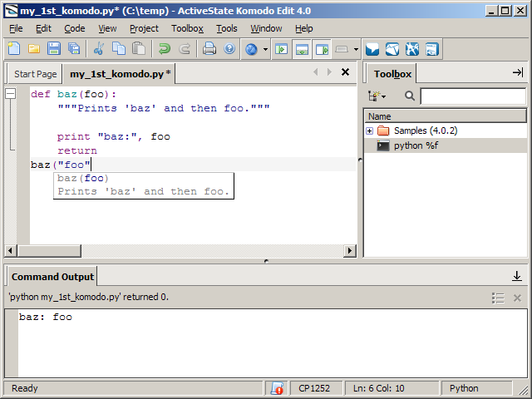The width and height of the screenshot is (532, 399).
Task: Go to previous tab with left arrow
Action: (x=316, y=72)
